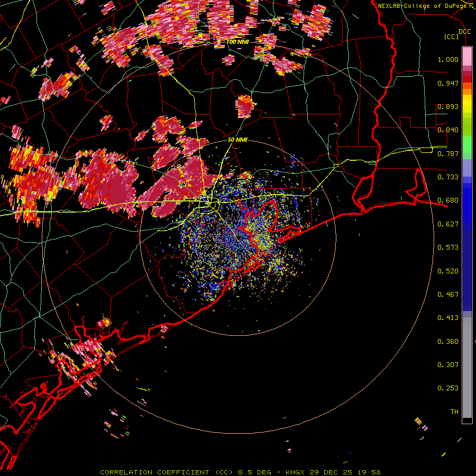476x476 pixels.
Task: Click the 1.000 value on the scale
Action: tap(448, 59)
